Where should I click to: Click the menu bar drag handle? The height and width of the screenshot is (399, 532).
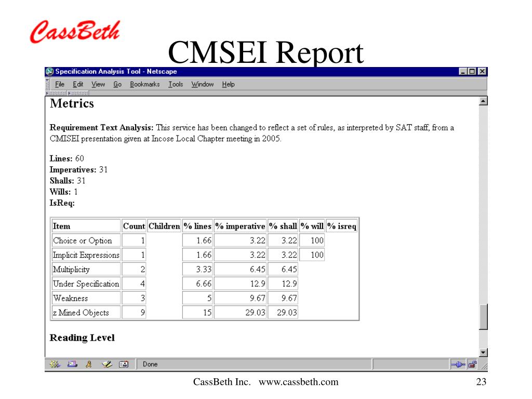click(47, 84)
